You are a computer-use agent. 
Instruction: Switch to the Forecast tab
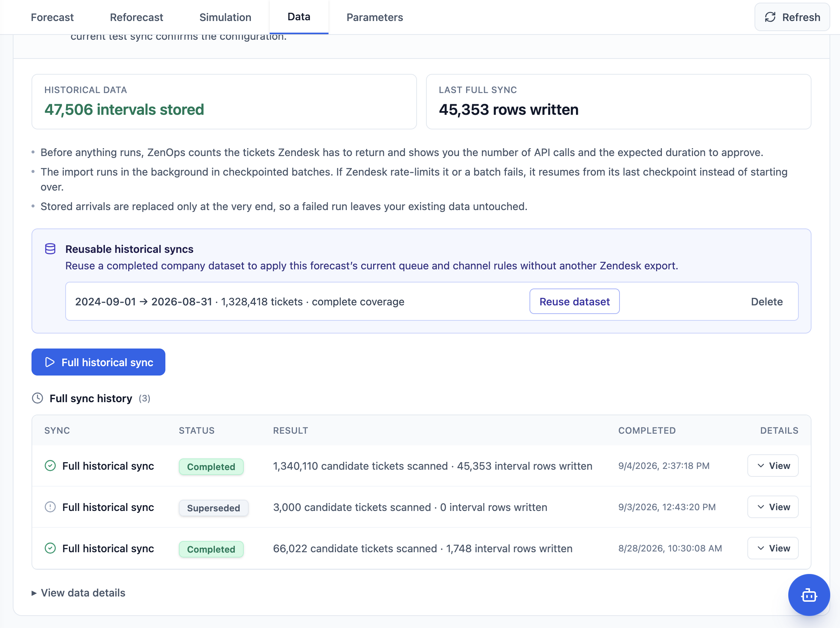tap(52, 17)
